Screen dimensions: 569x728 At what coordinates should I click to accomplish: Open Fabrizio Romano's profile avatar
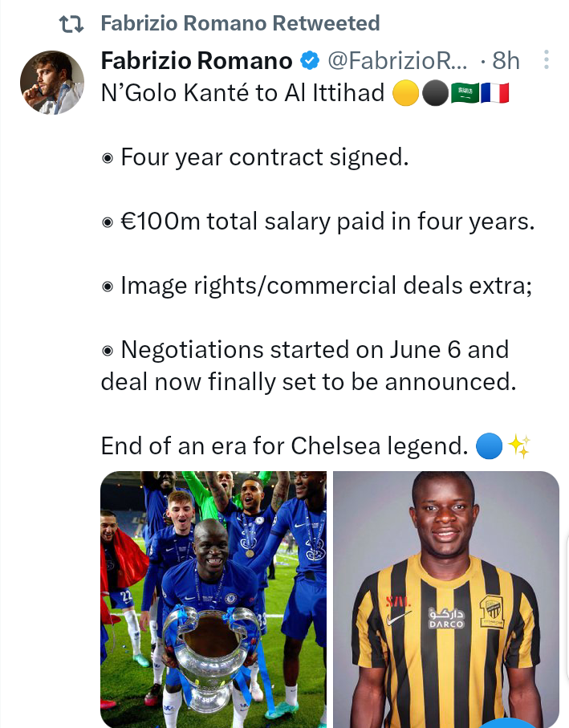click(51, 83)
